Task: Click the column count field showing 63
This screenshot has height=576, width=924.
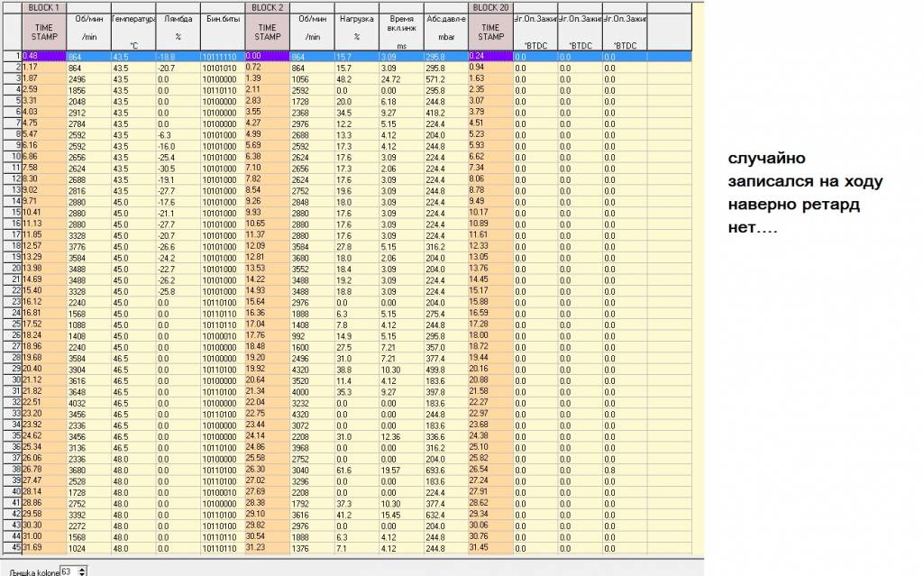Action: pos(70,571)
